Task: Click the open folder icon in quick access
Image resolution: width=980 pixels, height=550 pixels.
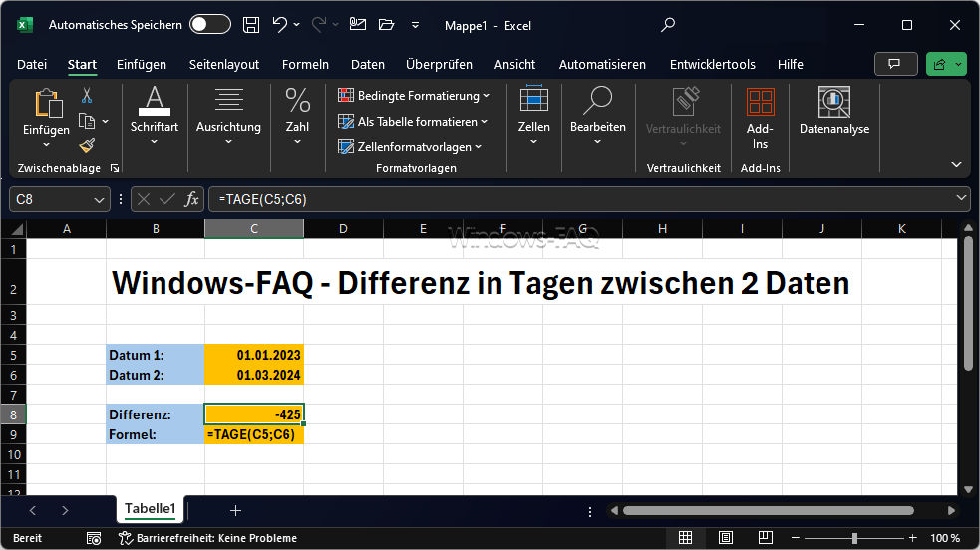Action: (x=386, y=24)
